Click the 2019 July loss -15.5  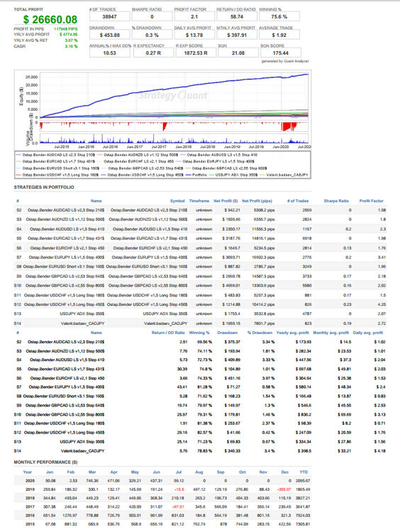coord(179,489)
